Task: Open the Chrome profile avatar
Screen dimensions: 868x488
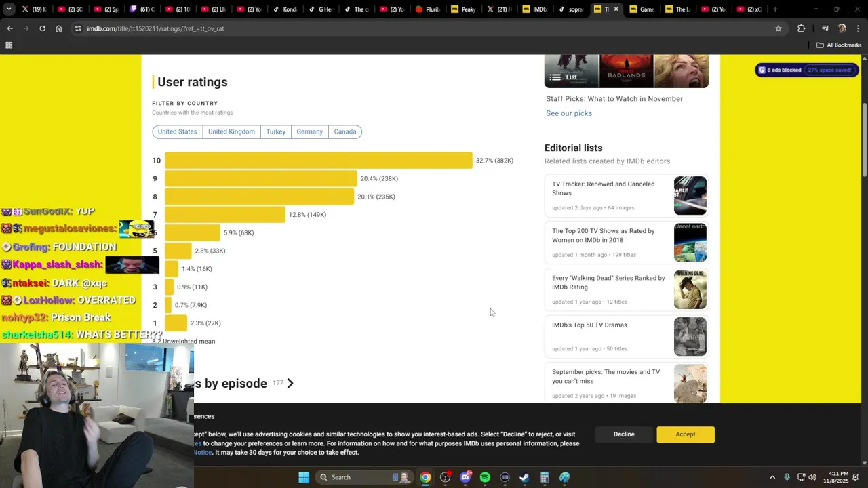Action: (842, 28)
